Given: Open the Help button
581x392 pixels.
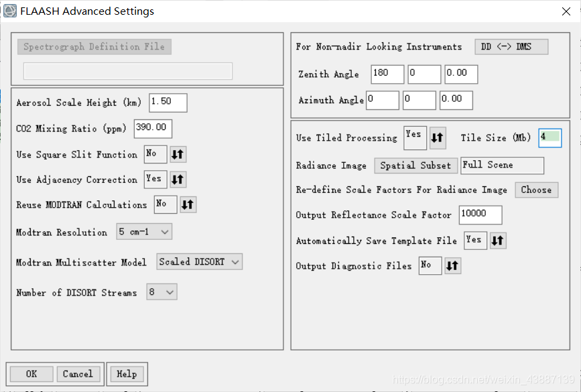Looking at the screenshot, I should tap(127, 374).
